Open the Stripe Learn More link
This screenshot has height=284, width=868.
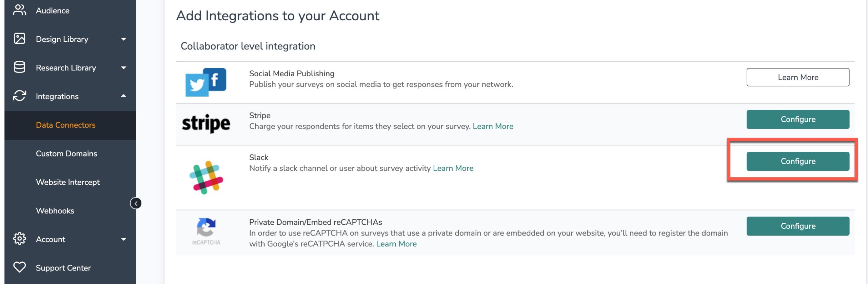493,126
